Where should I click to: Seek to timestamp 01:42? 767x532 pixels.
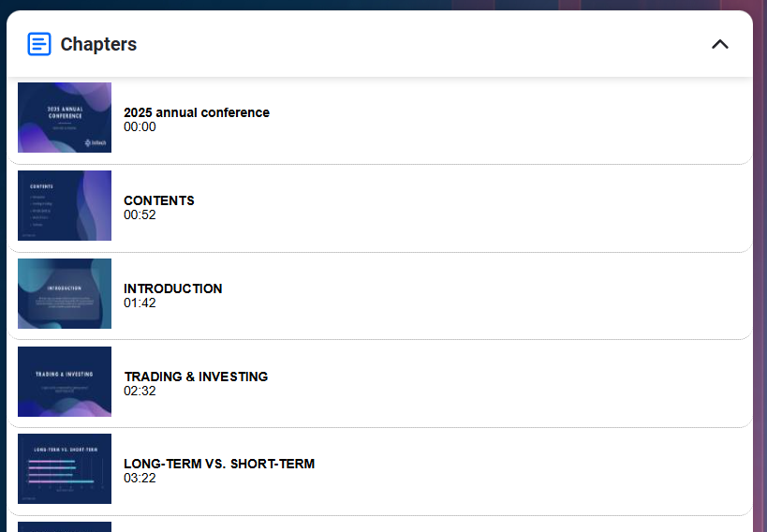click(x=140, y=303)
